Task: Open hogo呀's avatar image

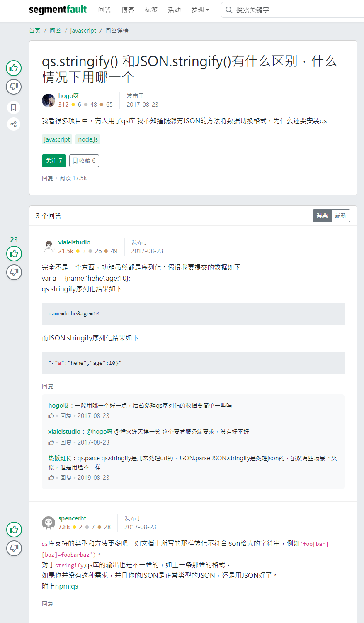Action: click(x=49, y=100)
